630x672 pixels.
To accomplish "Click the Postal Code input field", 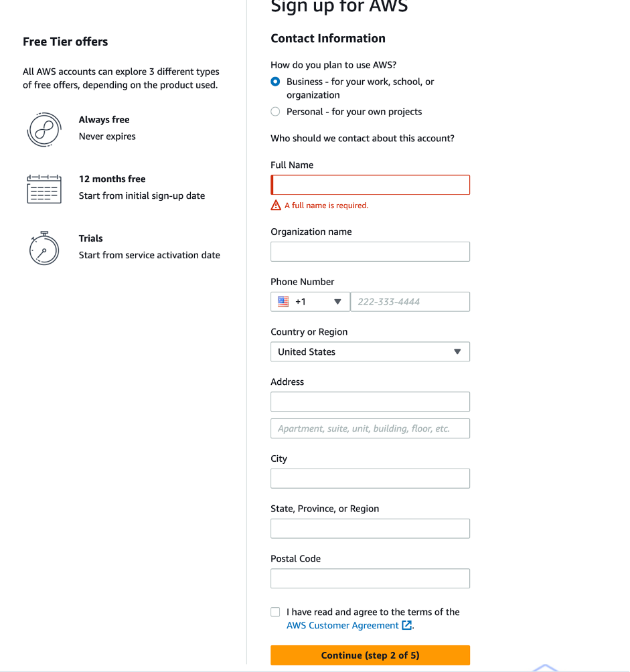I will pyautogui.click(x=370, y=578).
